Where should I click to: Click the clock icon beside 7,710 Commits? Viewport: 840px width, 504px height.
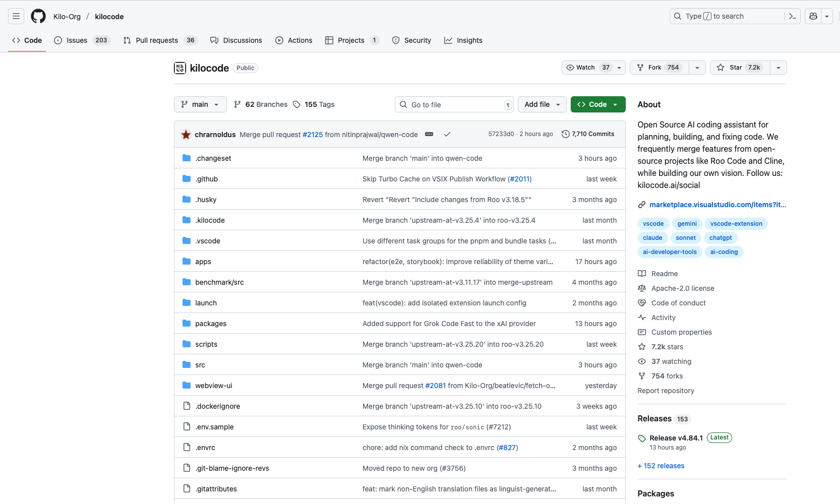point(566,134)
